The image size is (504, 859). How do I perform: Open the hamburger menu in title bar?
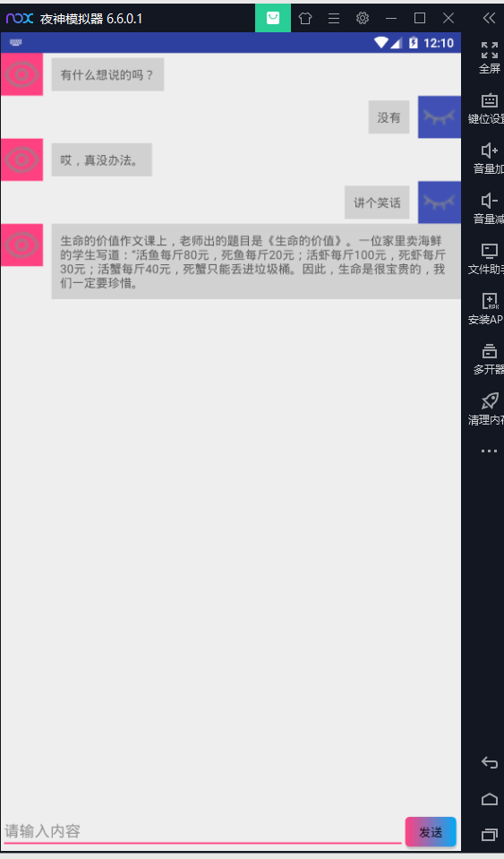pyautogui.click(x=334, y=18)
